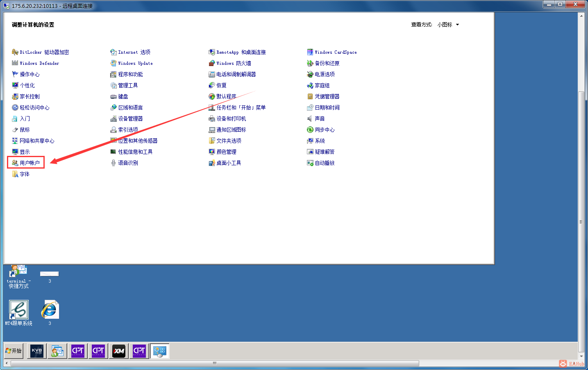Click the 设备管理器 icon

tap(114, 119)
